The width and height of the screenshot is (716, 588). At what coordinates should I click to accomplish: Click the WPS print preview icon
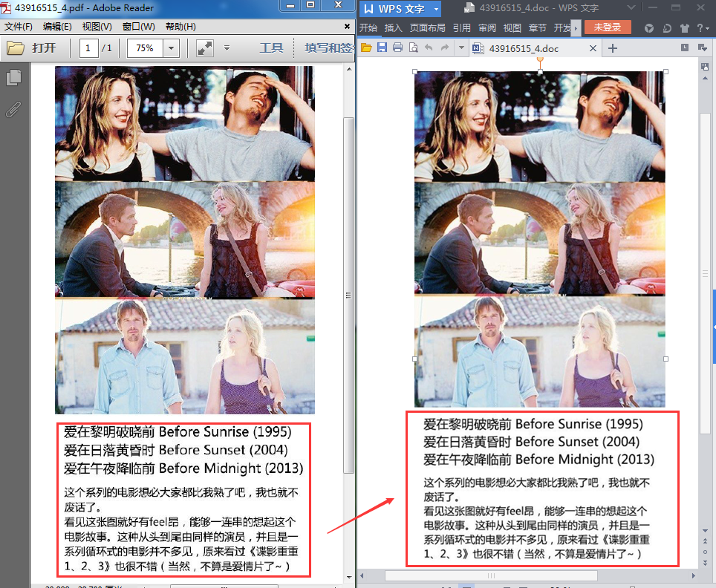(x=413, y=48)
